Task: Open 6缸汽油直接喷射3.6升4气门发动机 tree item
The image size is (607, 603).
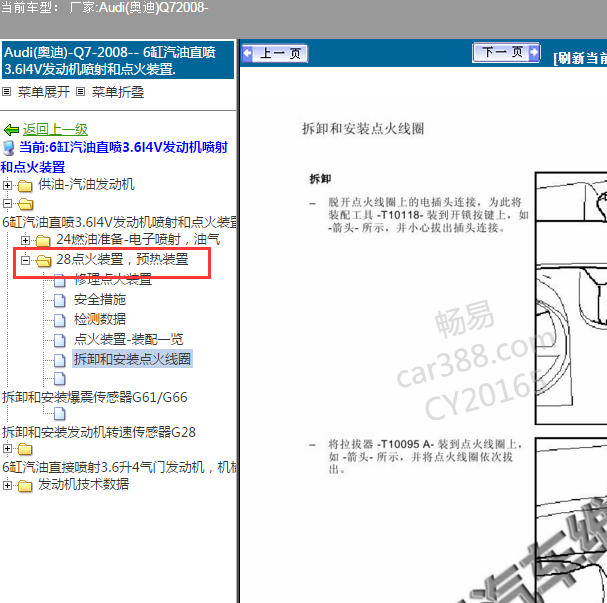Action: coord(120,468)
